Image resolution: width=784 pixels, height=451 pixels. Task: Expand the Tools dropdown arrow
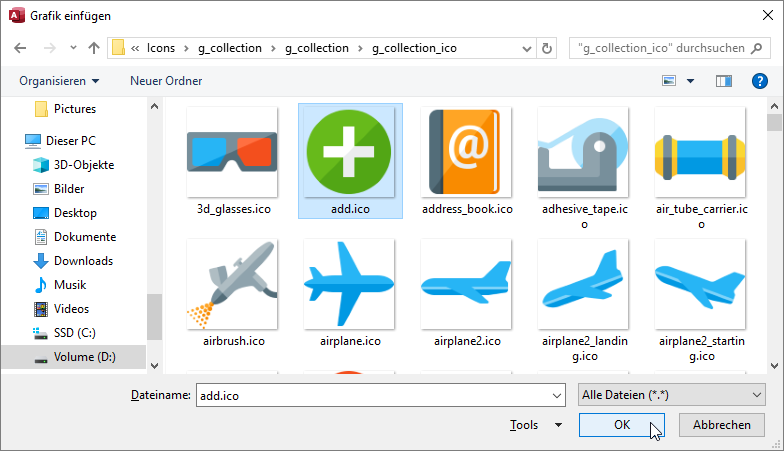pos(558,425)
